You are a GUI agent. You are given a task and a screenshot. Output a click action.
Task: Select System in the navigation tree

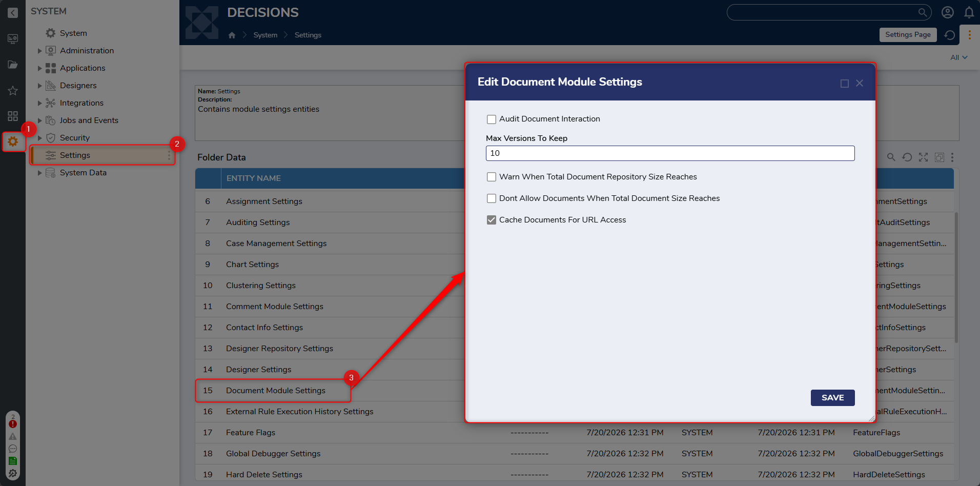click(x=73, y=33)
